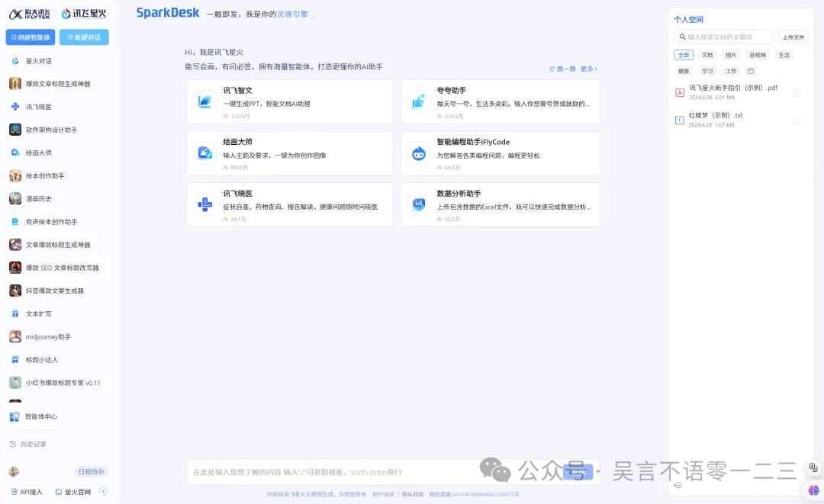Open the 漫画历史 agent avatar
The width and height of the screenshot is (824, 504).
15,198
